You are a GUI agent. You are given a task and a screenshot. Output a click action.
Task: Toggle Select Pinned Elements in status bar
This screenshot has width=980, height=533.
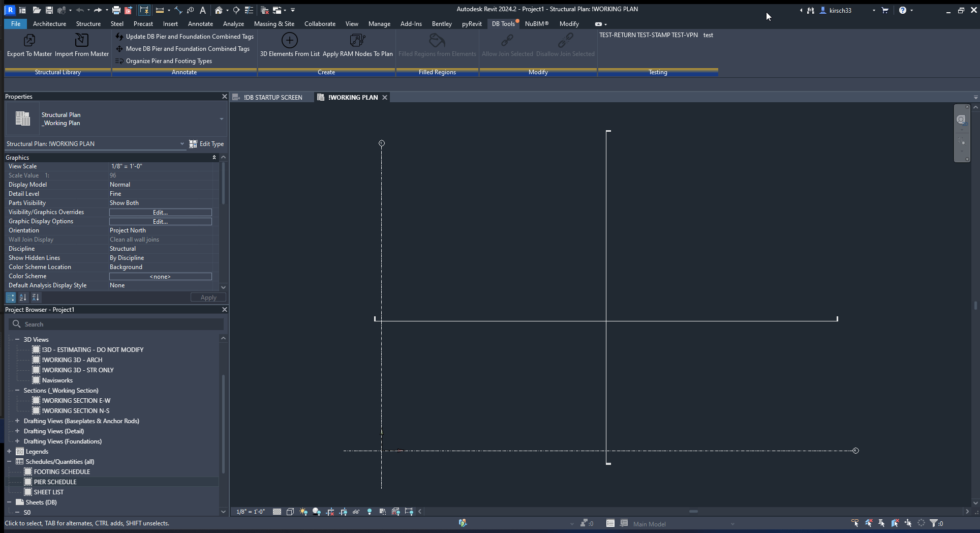click(881, 523)
